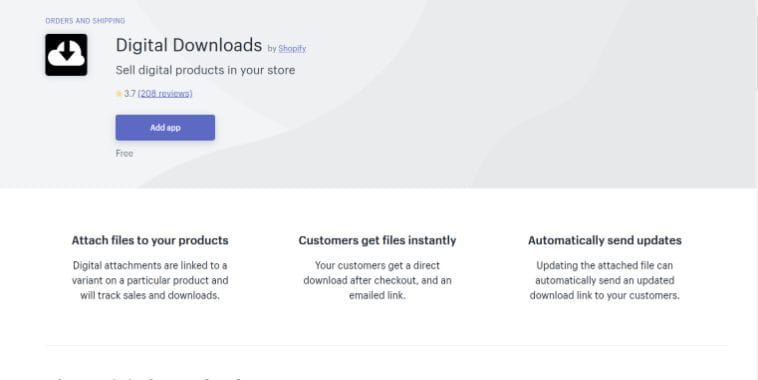758x380 pixels.
Task: Click the 'Customers get files instantly' heading
Action: click(377, 240)
